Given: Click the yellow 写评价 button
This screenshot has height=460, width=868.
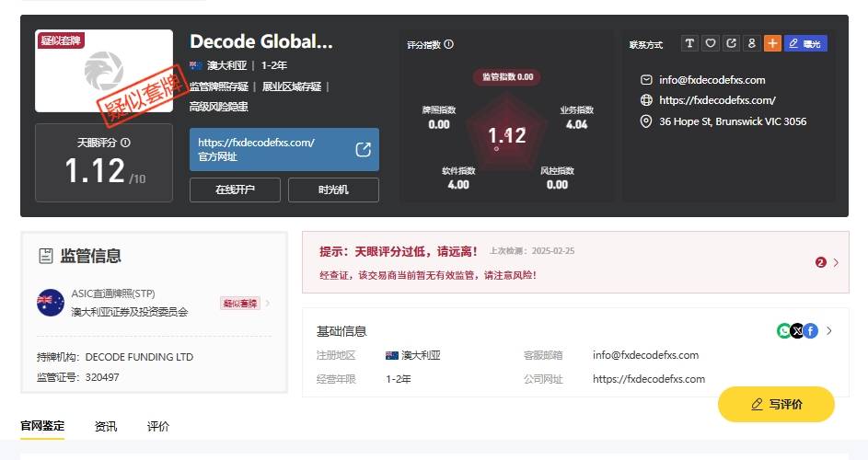Looking at the screenshot, I should point(776,404).
